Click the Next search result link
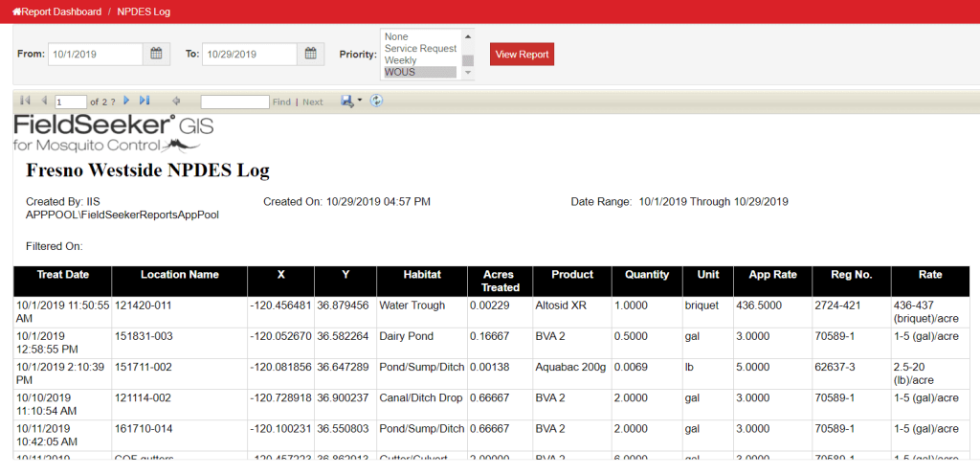 313,102
